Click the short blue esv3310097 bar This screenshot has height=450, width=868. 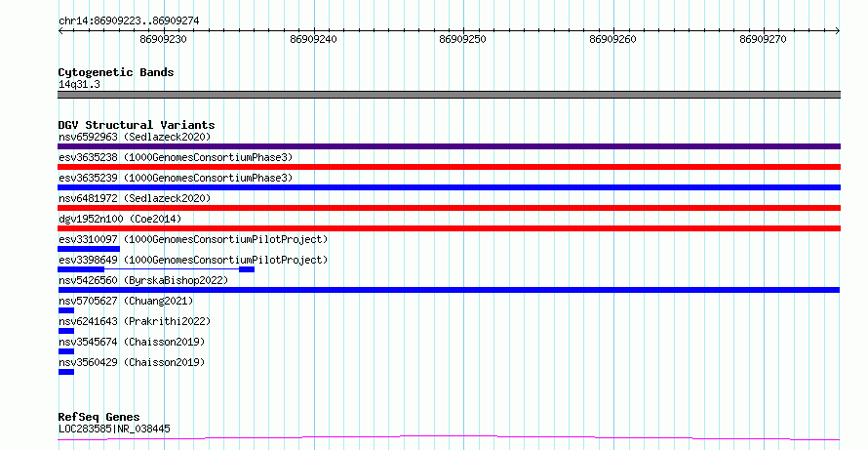pos(89,249)
